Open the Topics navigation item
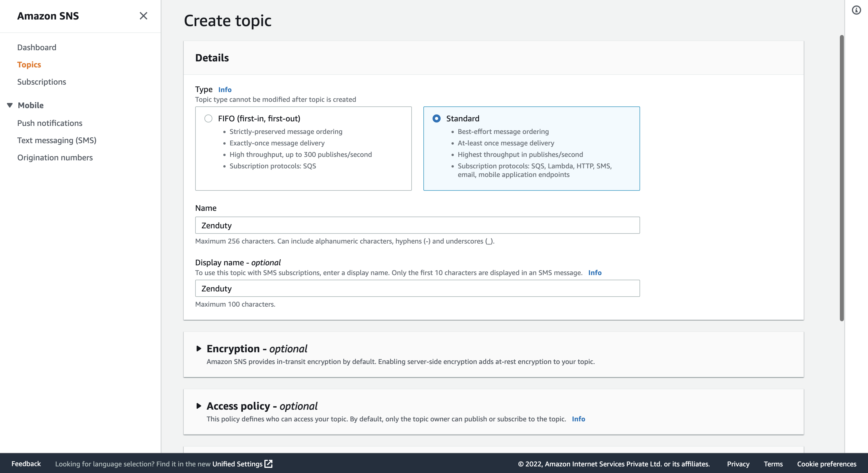868x473 pixels. [x=29, y=65]
